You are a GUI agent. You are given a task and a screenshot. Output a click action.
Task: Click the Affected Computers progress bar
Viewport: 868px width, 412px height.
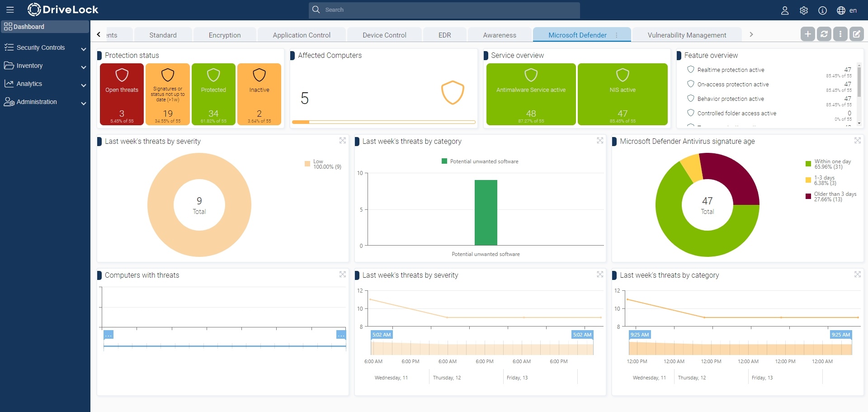pyautogui.click(x=383, y=122)
